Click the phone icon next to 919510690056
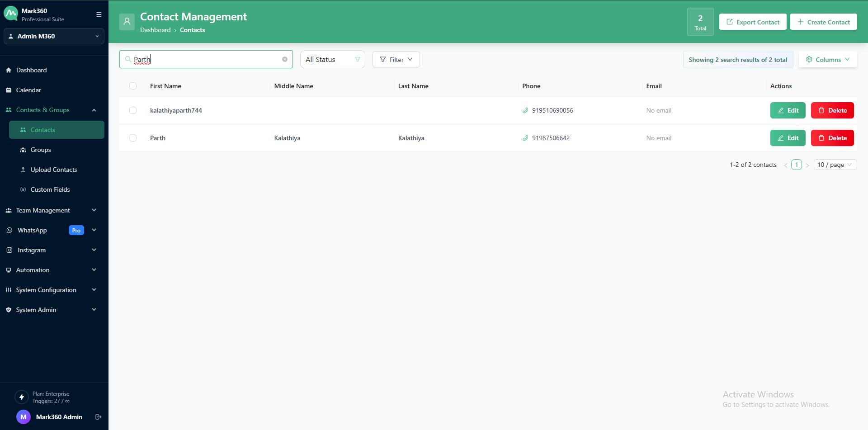Screen dimensions: 868x430 click(525, 110)
